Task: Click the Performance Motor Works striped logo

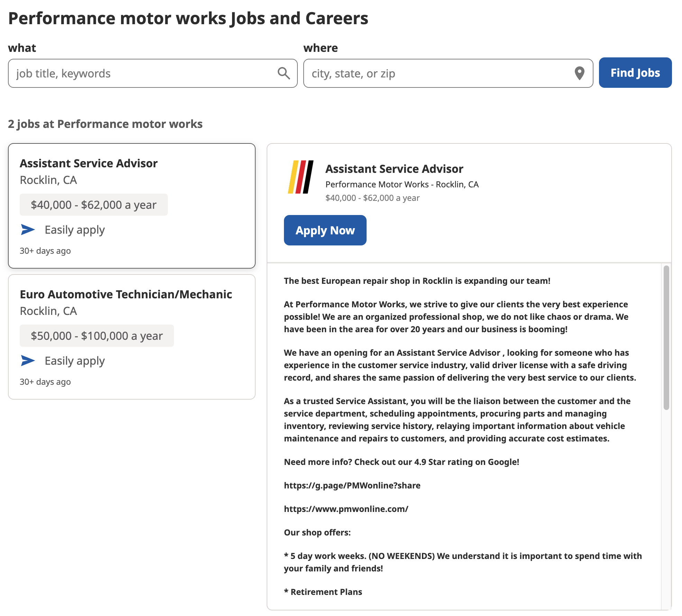Action: coord(301,177)
